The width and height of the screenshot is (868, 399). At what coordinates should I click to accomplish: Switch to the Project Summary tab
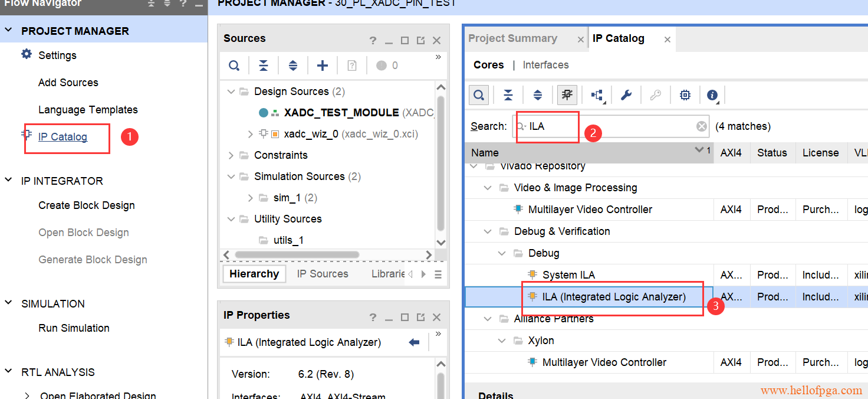(x=512, y=38)
